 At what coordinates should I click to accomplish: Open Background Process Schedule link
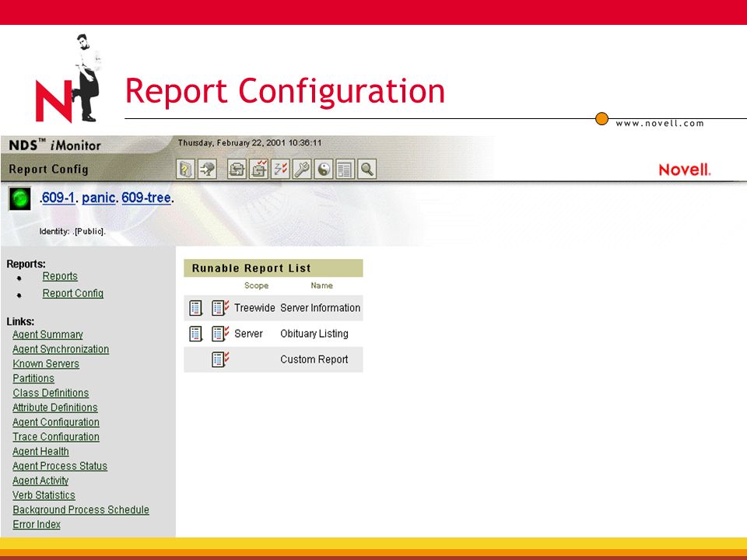80,510
